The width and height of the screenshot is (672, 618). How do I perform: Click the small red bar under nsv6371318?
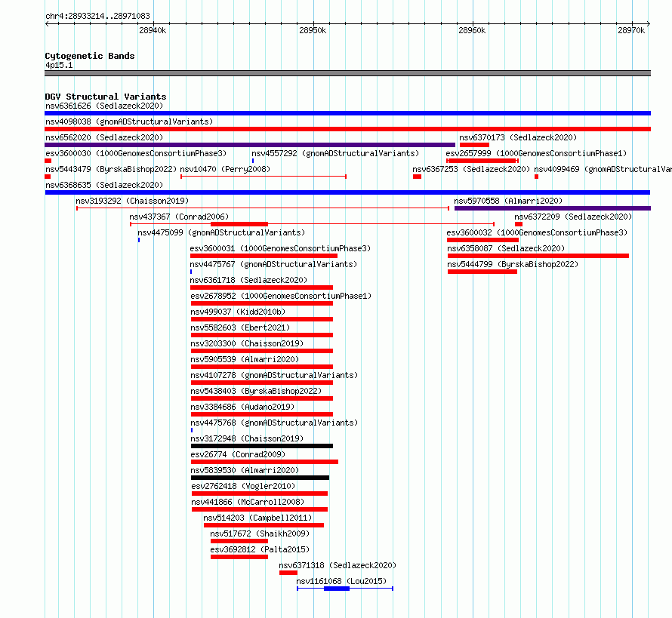tap(288, 573)
